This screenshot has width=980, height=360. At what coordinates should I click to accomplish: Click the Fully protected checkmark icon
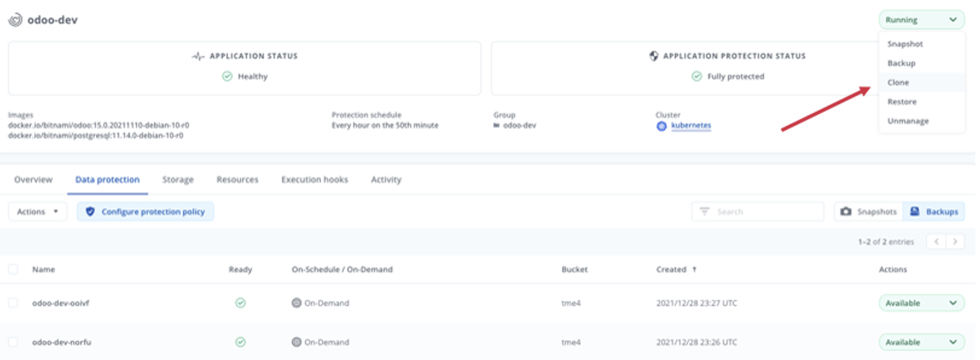[696, 76]
